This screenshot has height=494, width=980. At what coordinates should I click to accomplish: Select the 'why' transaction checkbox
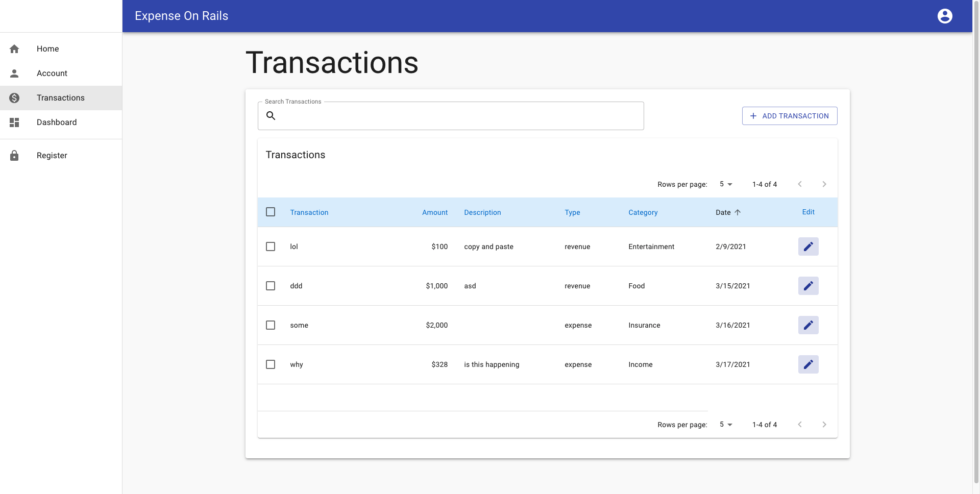[271, 364]
